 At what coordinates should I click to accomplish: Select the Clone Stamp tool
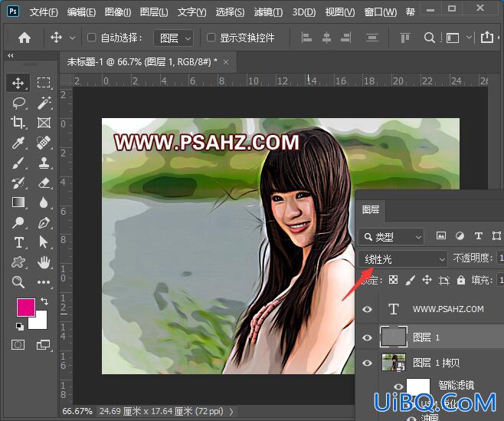point(44,163)
